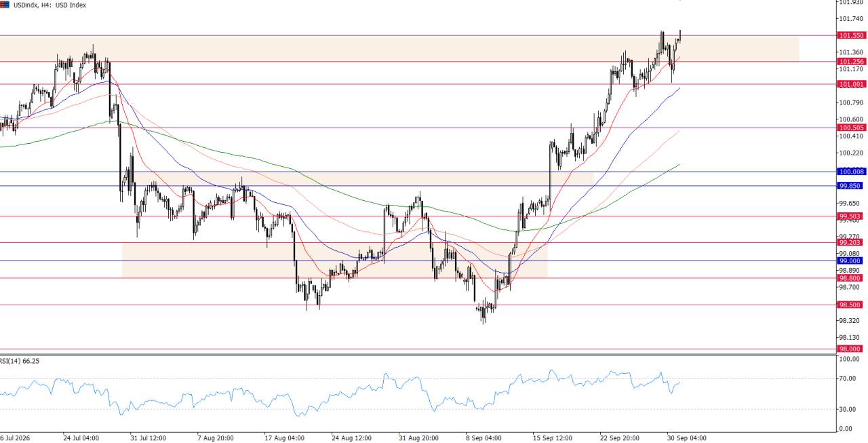Click the 101.001 red level label
The height and width of the screenshot is (443, 868).
click(x=850, y=84)
